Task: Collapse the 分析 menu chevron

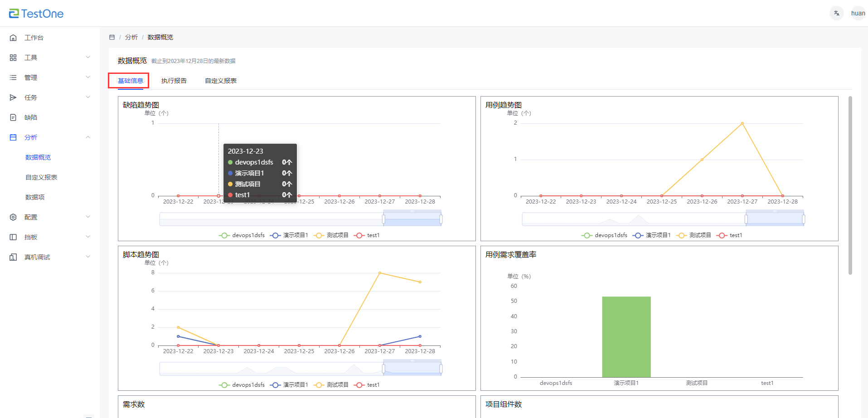Action: click(x=88, y=137)
